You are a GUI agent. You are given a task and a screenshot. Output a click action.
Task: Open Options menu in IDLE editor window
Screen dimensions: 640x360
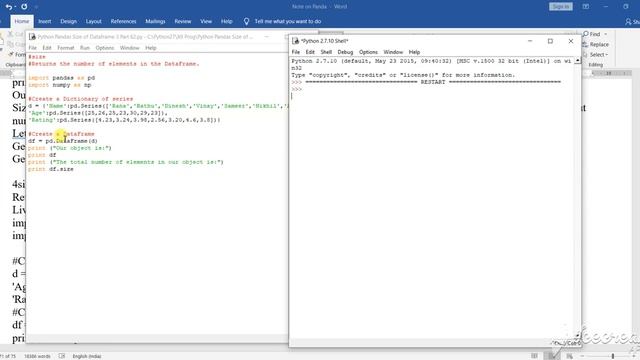click(x=104, y=48)
